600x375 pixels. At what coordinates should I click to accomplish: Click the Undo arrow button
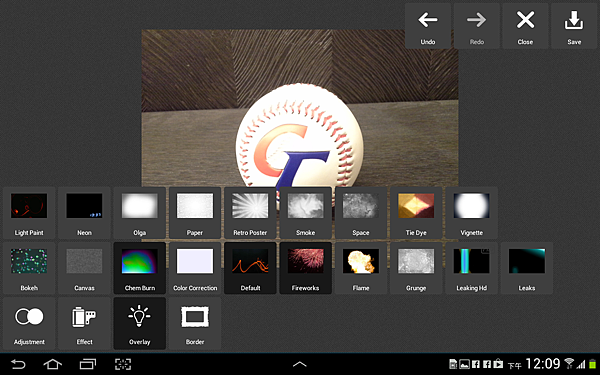[428, 26]
